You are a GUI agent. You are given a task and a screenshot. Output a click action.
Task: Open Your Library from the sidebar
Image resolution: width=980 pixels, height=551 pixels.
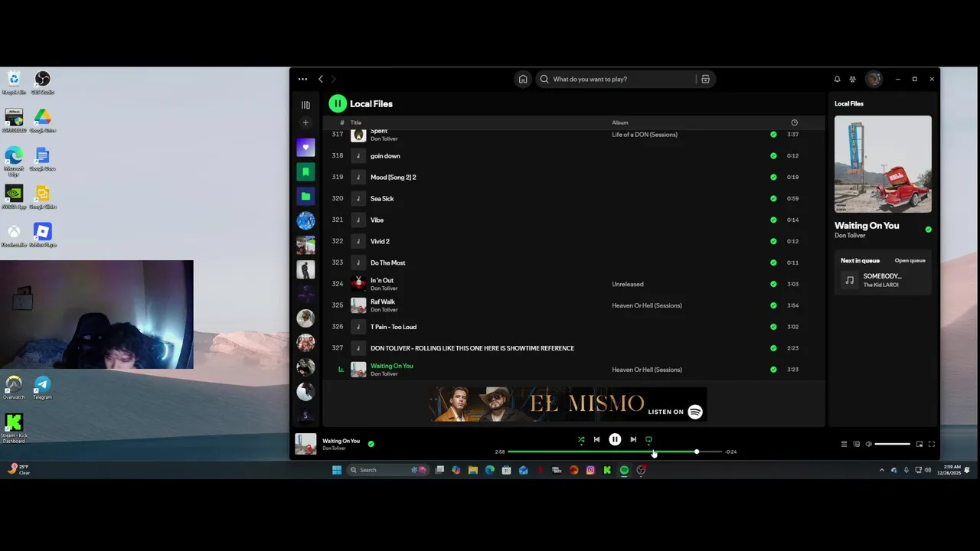click(x=305, y=105)
